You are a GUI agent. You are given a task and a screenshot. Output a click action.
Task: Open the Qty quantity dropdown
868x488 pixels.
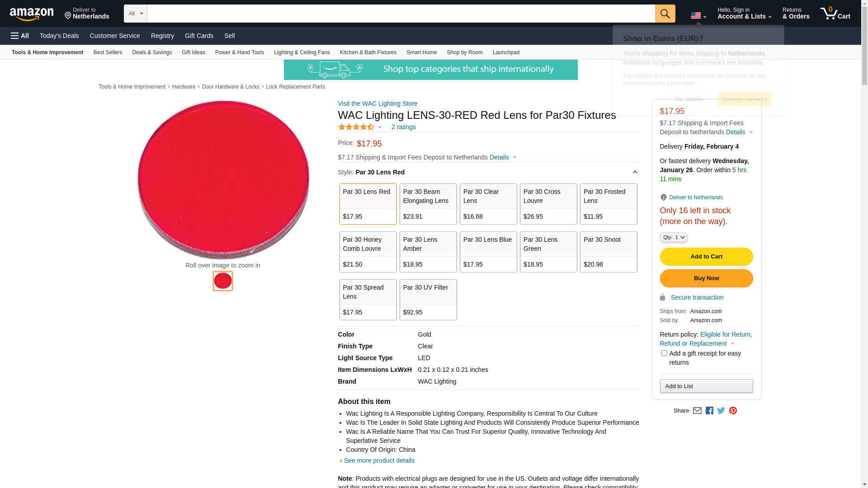tap(673, 237)
